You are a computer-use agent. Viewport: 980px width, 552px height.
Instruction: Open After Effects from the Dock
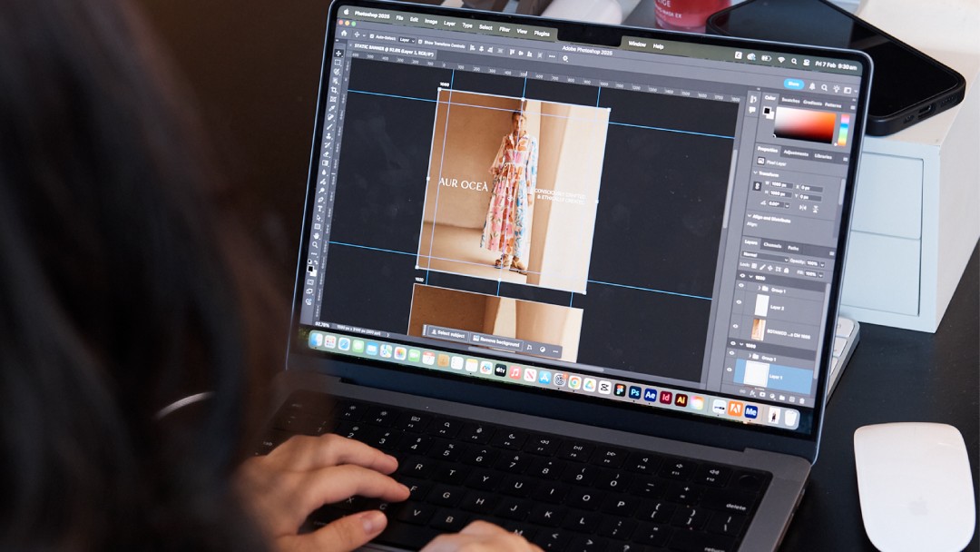point(650,395)
